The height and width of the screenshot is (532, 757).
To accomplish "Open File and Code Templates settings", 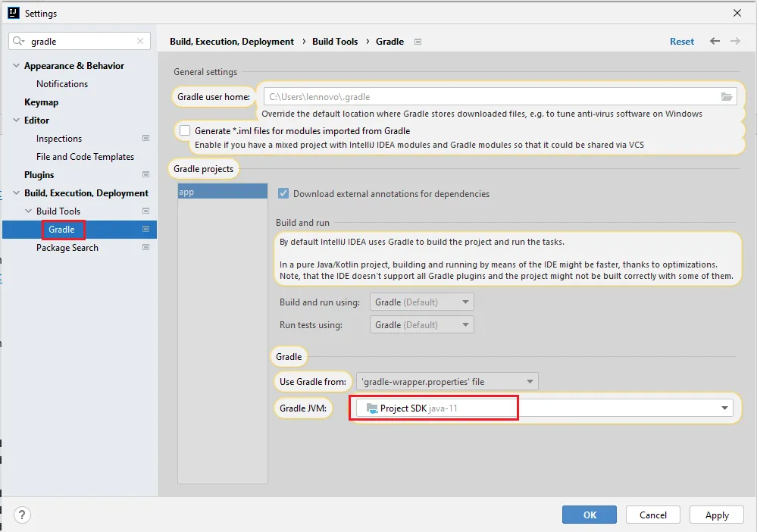I will [85, 156].
